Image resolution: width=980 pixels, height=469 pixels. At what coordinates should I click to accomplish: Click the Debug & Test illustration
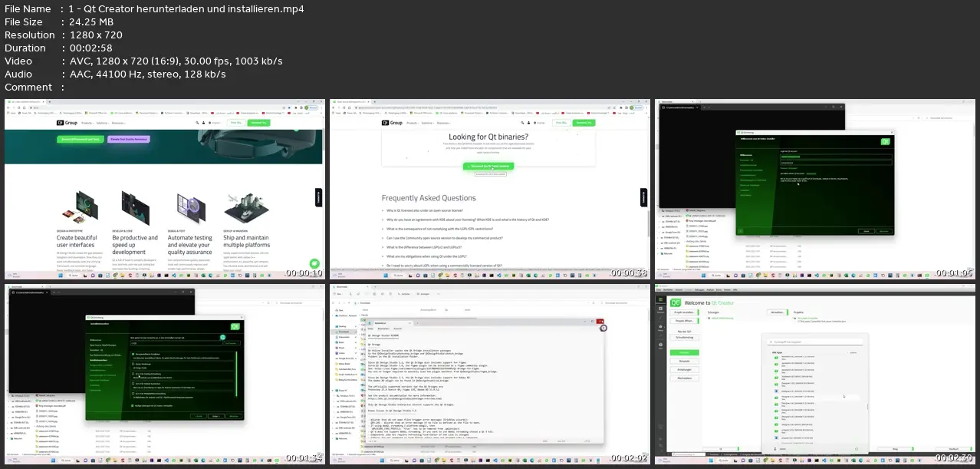click(189, 207)
